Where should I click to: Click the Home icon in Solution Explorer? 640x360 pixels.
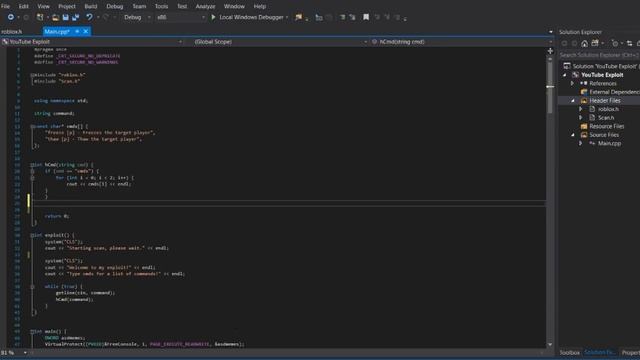[584, 43]
